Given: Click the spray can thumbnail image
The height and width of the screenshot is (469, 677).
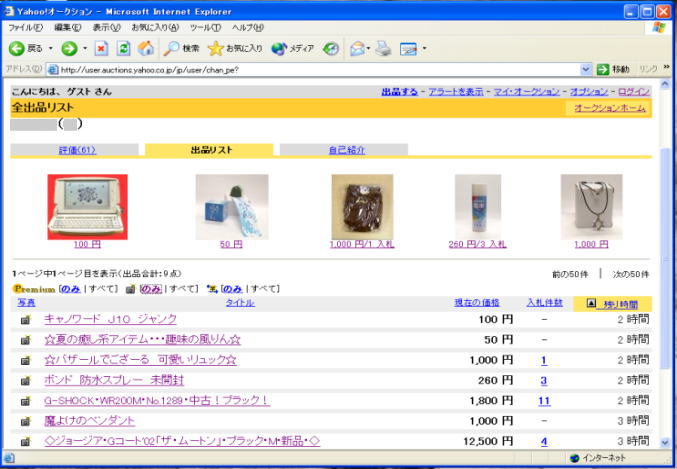Looking at the screenshot, I should coord(478,207).
